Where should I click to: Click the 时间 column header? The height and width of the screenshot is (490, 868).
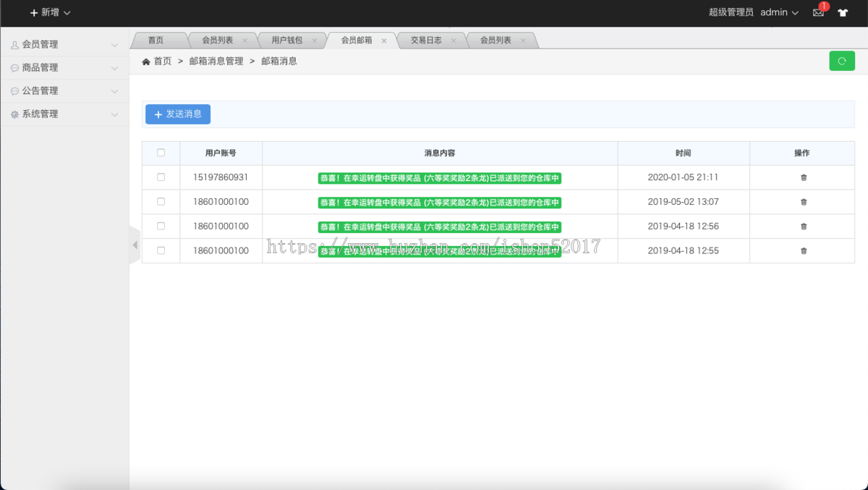tap(684, 153)
